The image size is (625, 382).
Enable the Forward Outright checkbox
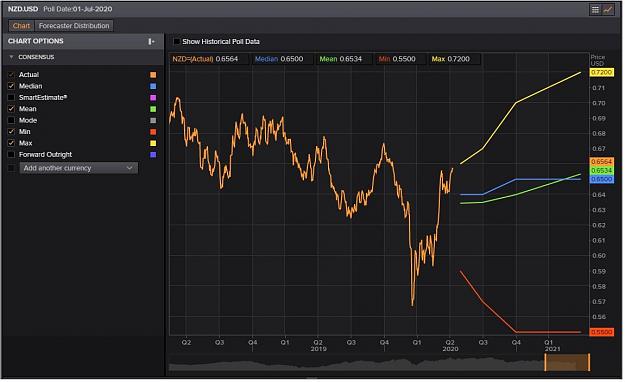pyautogui.click(x=12, y=154)
